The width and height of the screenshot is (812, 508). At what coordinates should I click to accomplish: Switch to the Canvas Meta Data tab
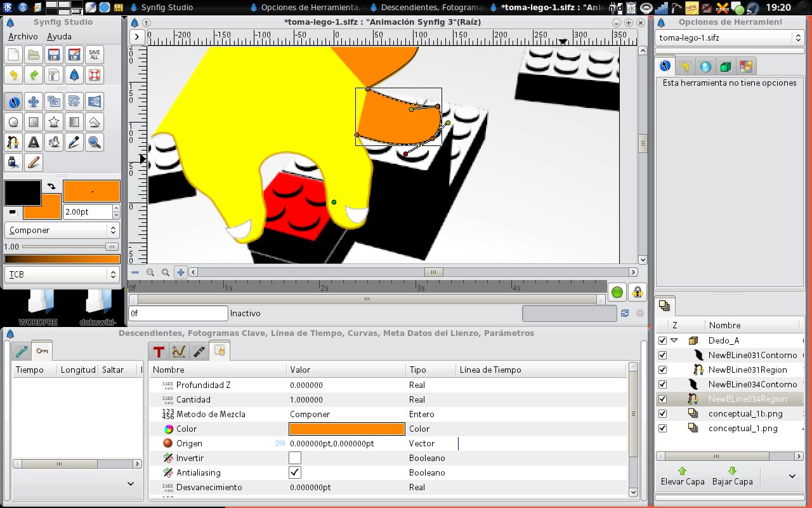tap(199, 351)
